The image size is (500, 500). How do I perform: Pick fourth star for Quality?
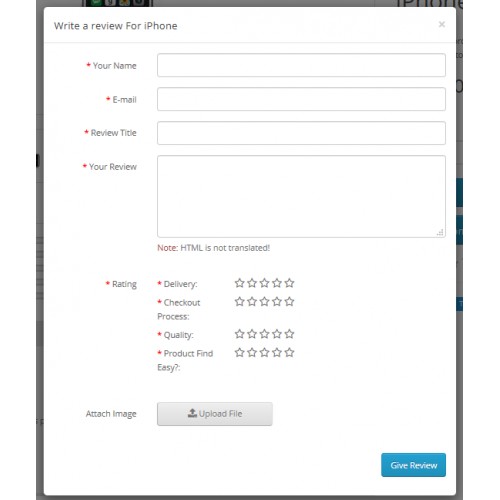pos(277,334)
